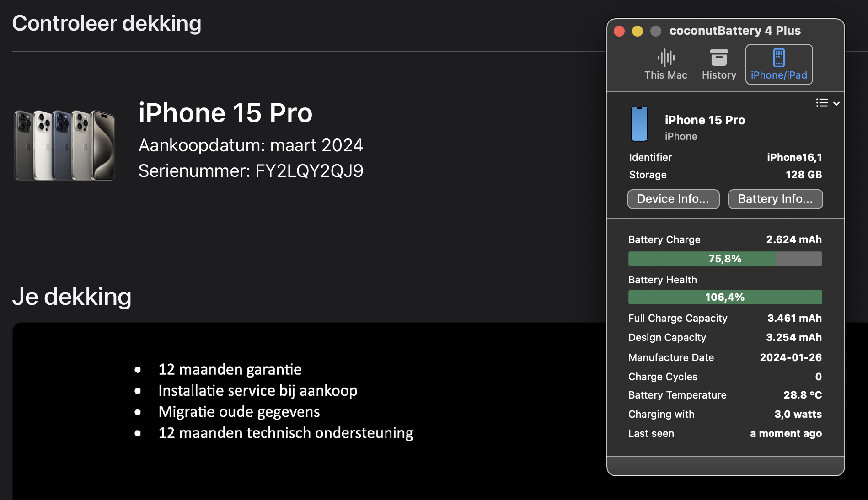Open the History tab
The image size is (868, 500).
click(x=719, y=64)
